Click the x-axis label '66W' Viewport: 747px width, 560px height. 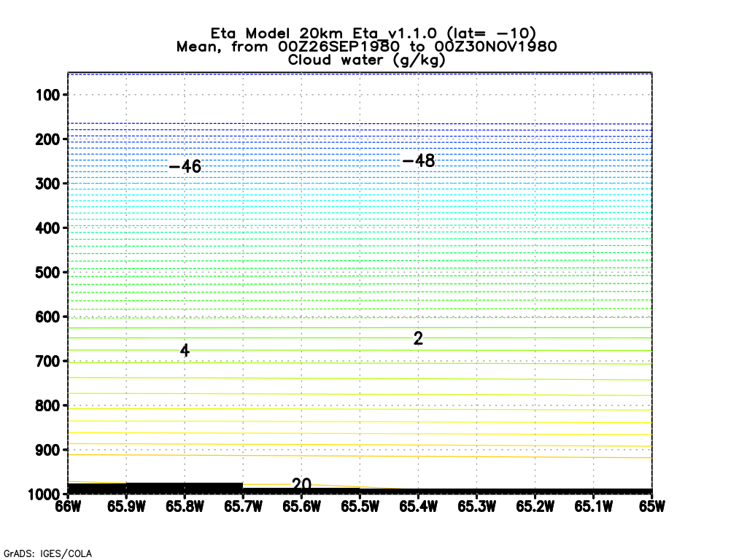point(68,506)
